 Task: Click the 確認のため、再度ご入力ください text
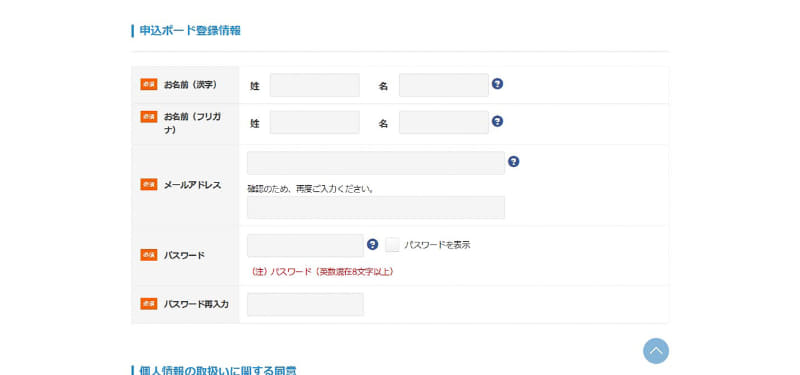[311, 189]
